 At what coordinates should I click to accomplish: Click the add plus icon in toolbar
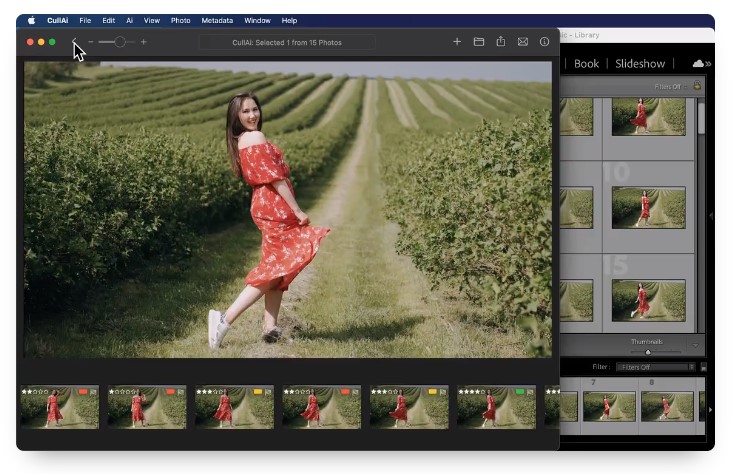click(457, 42)
